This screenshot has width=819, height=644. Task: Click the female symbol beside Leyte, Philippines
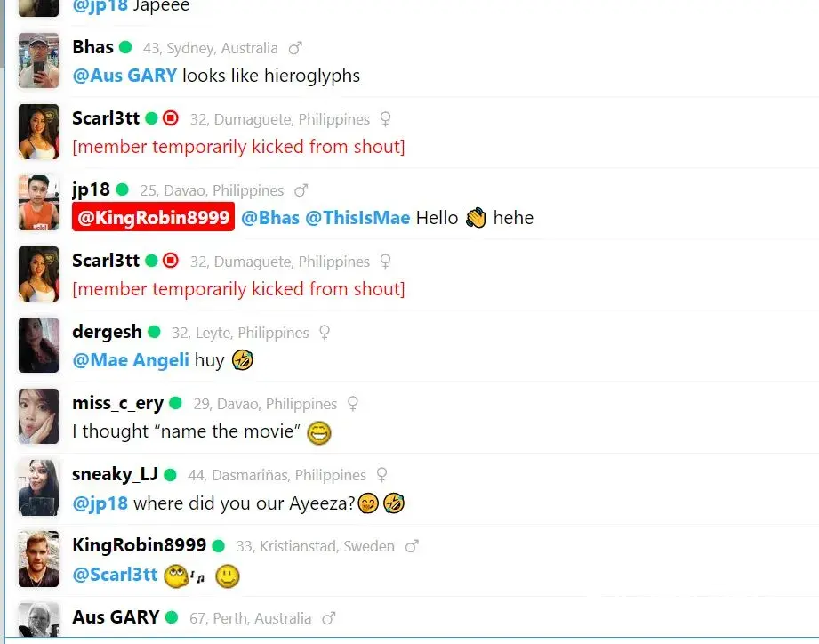tap(325, 333)
